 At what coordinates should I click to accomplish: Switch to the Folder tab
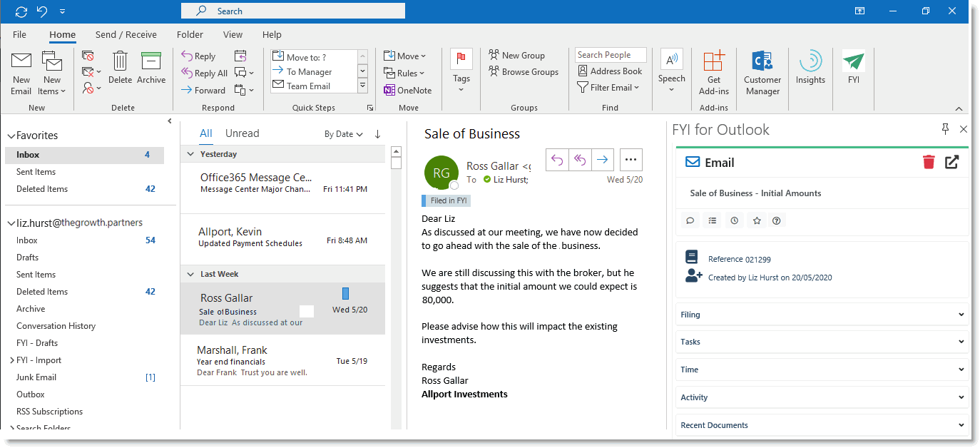[190, 34]
